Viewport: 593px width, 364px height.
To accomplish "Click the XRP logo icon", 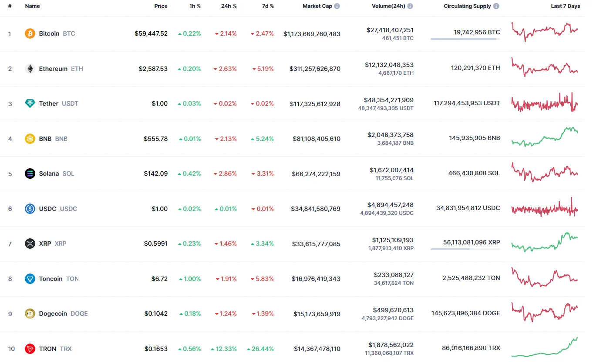I will (30, 244).
